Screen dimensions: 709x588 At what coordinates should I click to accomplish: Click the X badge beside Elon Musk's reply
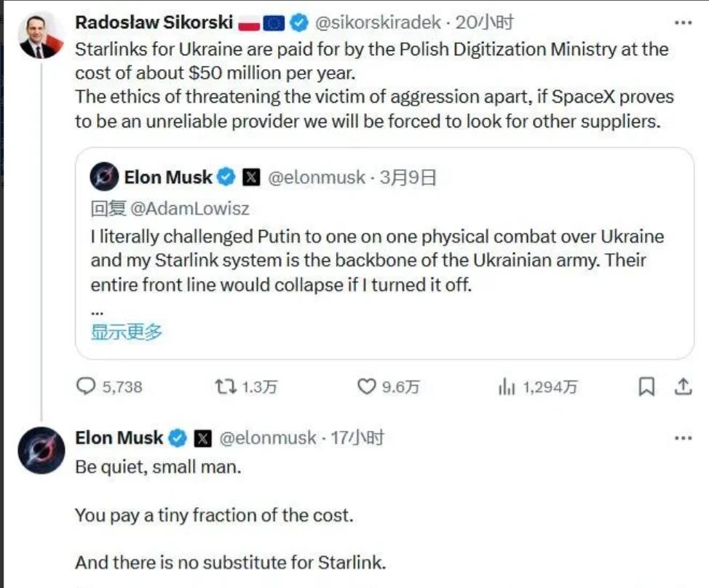pos(202,438)
